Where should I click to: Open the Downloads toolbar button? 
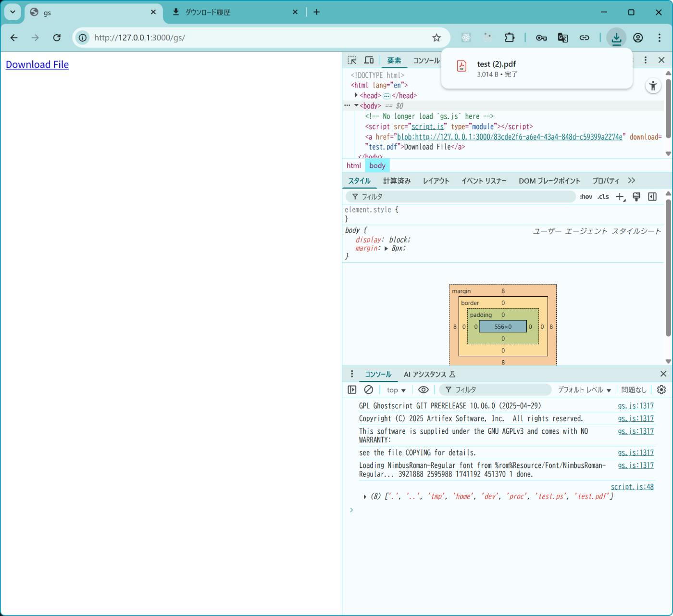point(616,38)
